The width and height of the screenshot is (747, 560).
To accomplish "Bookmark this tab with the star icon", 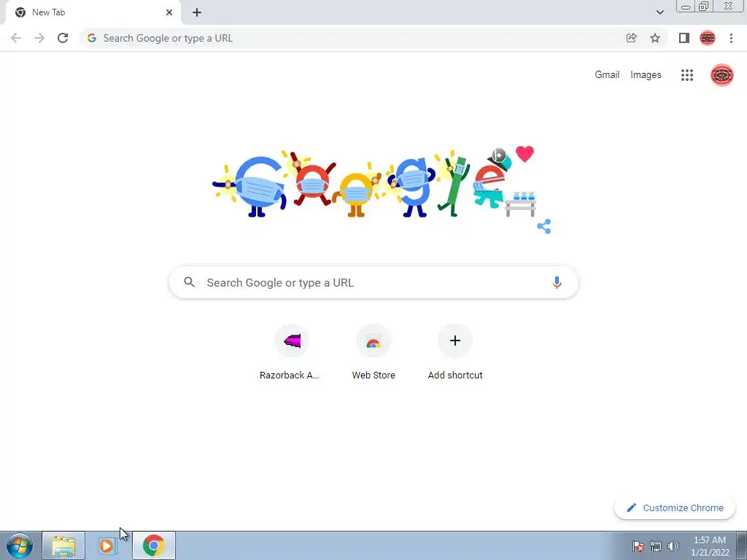I will pyautogui.click(x=655, y=38).
